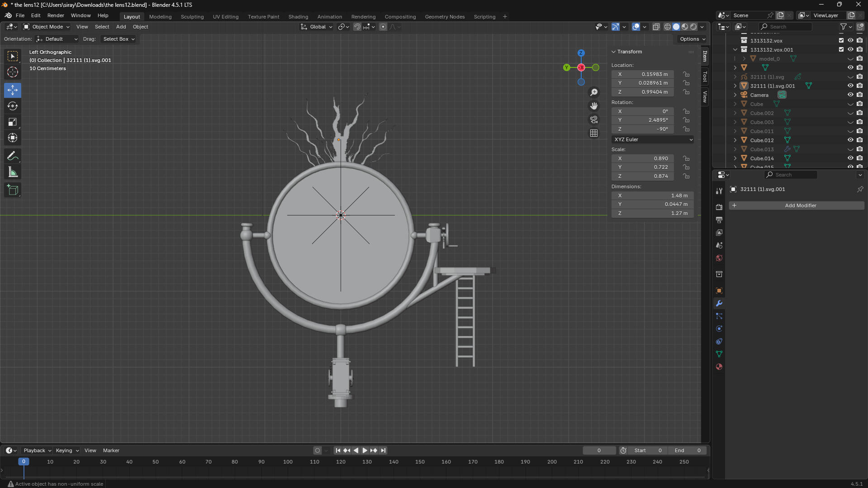Disable viewport wireframe shading mode toggle
The image size is (868, 488).
pos(667,27)
